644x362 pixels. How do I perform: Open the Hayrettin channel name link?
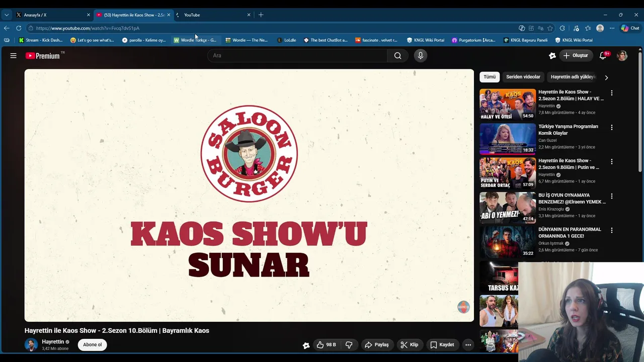click(x=53, y=342)
